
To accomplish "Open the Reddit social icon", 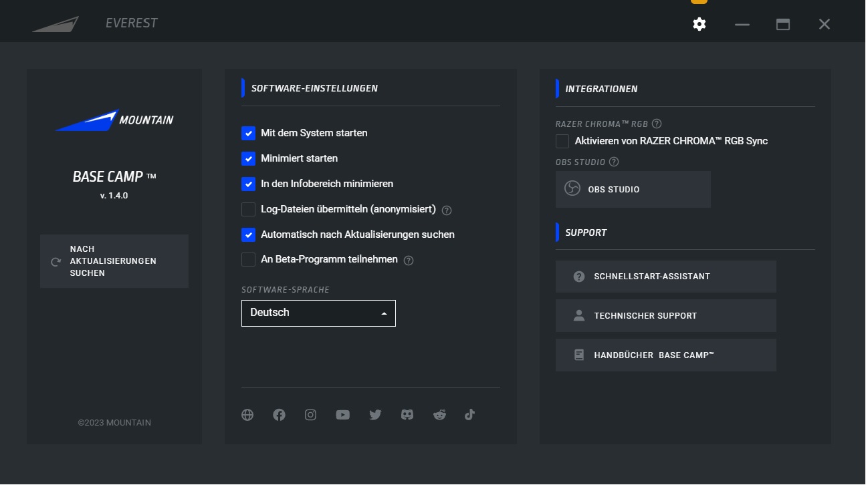I will point(439,415).
